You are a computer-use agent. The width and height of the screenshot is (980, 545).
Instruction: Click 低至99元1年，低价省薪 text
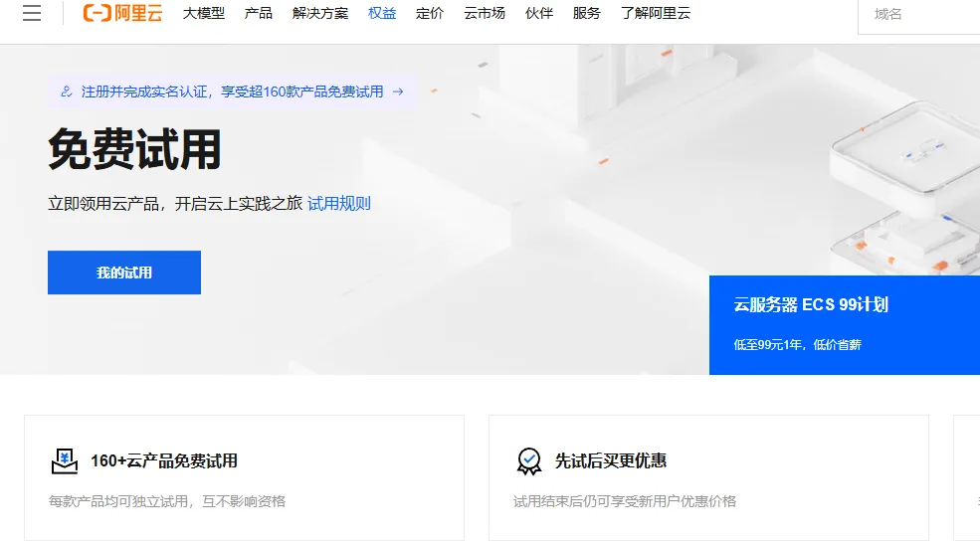coord(798,345)
